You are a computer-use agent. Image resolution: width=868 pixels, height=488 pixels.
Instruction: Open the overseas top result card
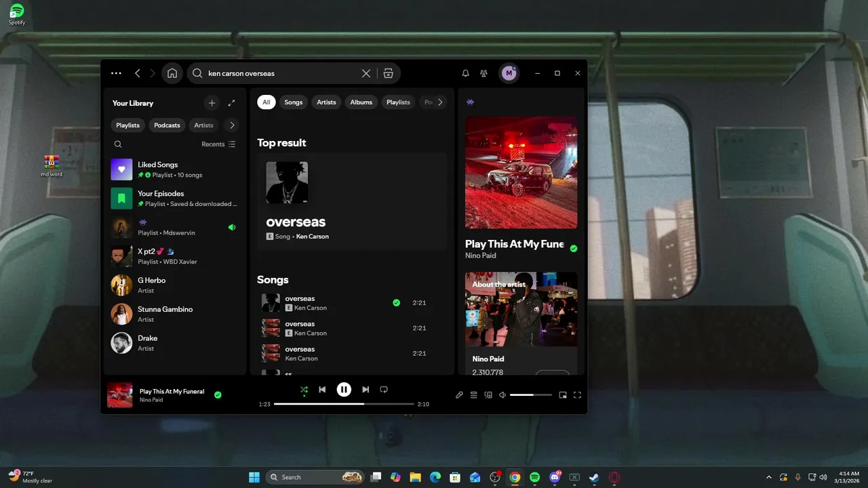pyautogui.click(x=352, y=203)
